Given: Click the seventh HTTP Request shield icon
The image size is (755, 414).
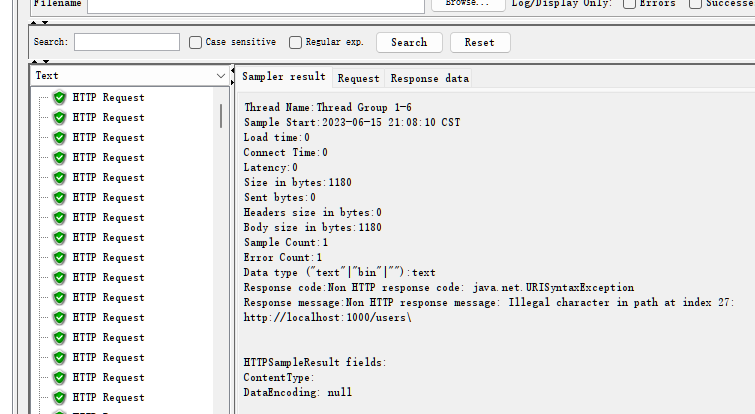Looking at the screenshot, I should coord(59,218).
